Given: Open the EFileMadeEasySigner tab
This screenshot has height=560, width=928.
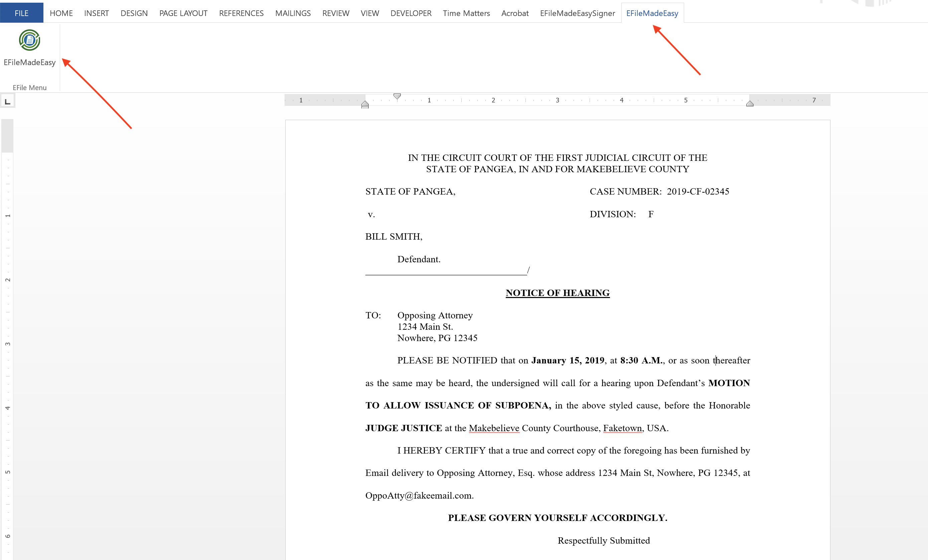Looking at the screenshot, I should click(x=577, y=13).
